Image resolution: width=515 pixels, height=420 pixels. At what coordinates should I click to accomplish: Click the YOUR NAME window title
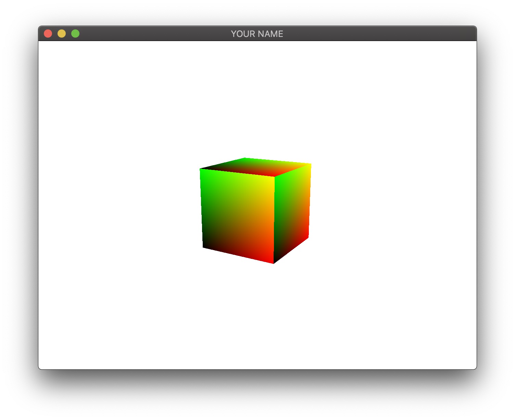pos(257,34)
